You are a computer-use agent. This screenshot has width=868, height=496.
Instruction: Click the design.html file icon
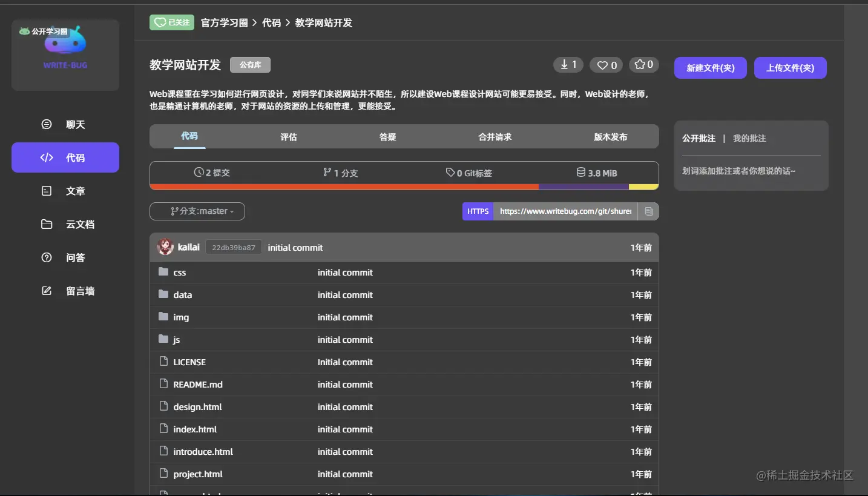163,406
